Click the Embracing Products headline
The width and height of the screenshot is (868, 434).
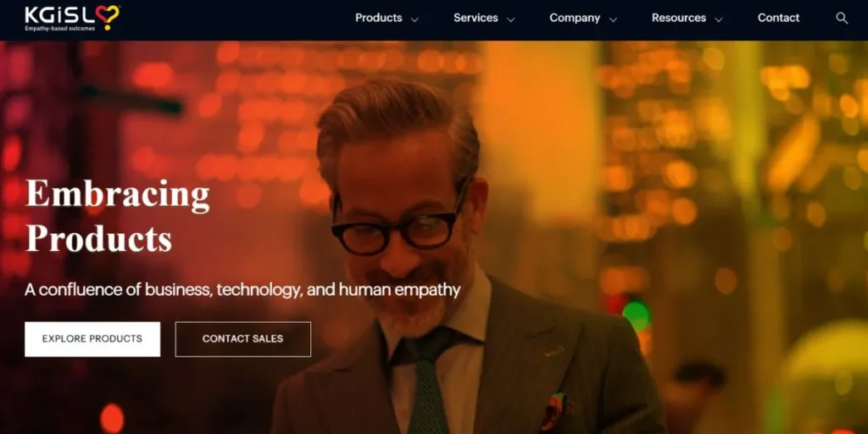[117, 216]
